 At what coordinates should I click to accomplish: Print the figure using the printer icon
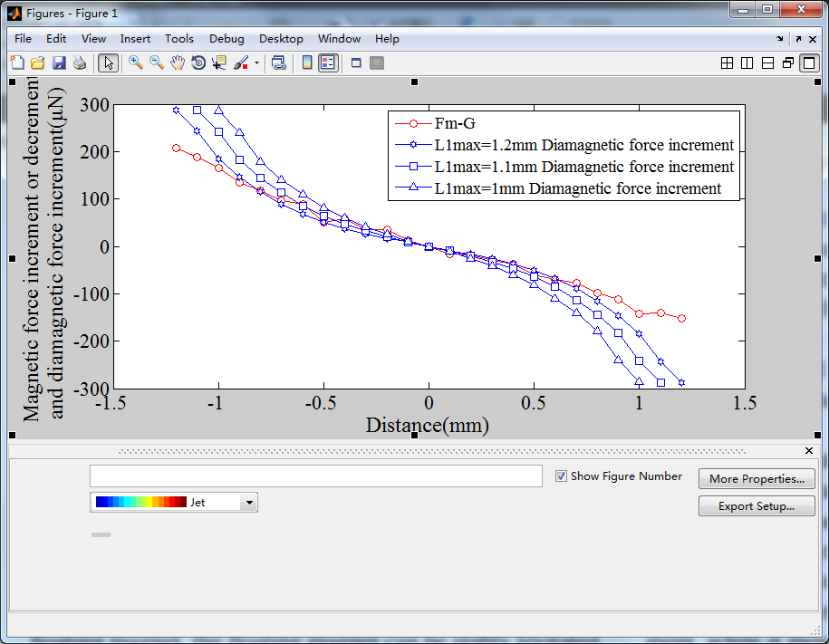coord(80,62)
